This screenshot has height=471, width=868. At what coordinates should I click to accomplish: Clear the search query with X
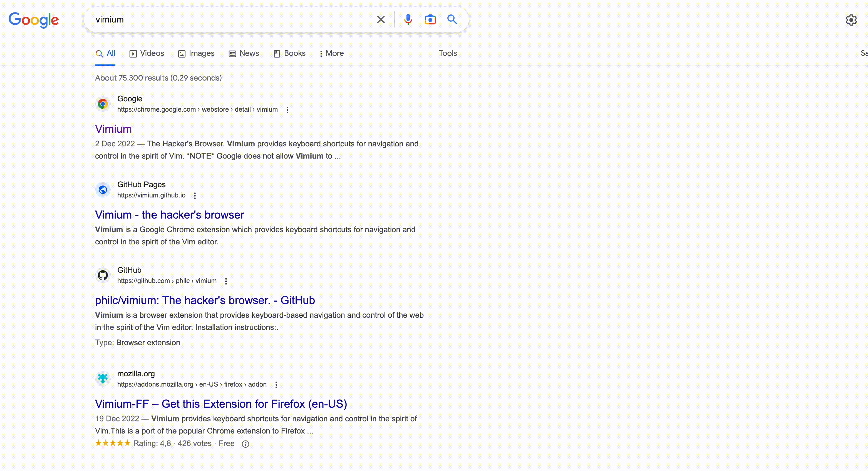(x=381, y=19)
